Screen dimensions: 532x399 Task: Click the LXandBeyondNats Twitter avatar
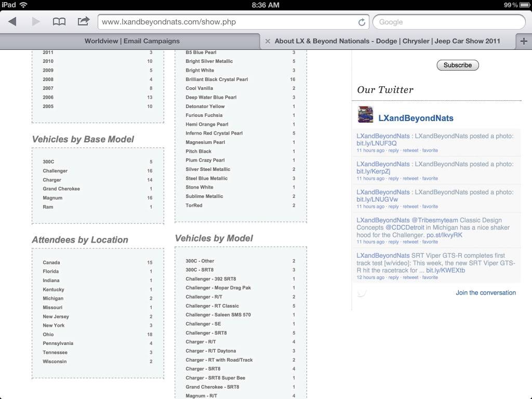365,114
